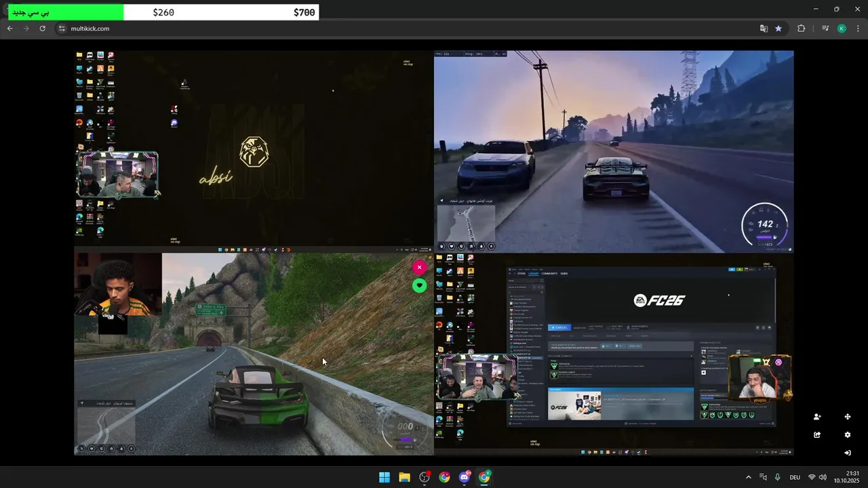
Task: Open Discord from the taskbar
Action: click(x=465, y=477)
